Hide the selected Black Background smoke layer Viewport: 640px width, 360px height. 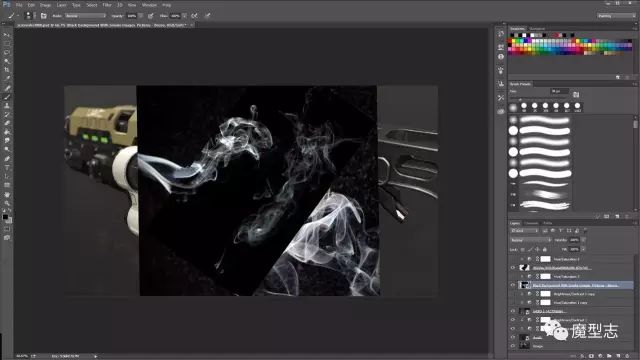pos(513,285)
